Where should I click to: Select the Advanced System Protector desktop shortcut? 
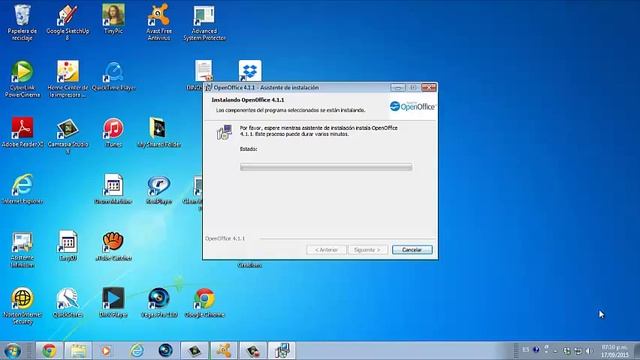(x=204, y=22)
